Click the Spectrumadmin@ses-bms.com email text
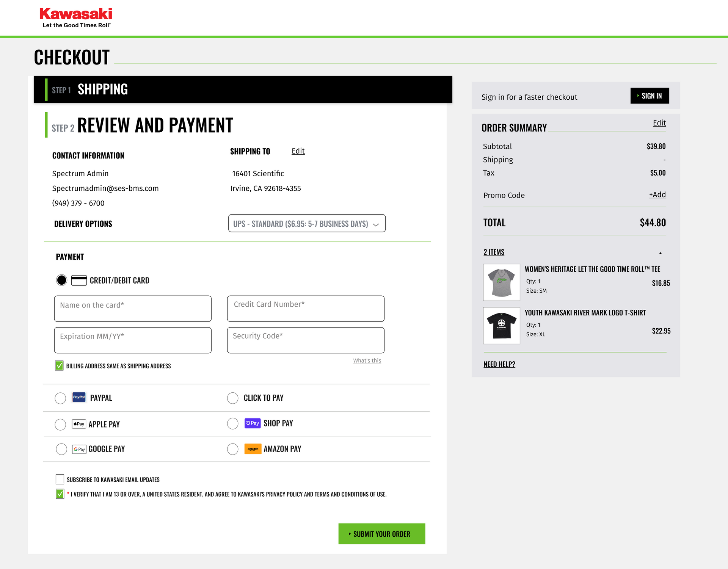Viewport: 728px width, 569px height. point(105,188)
